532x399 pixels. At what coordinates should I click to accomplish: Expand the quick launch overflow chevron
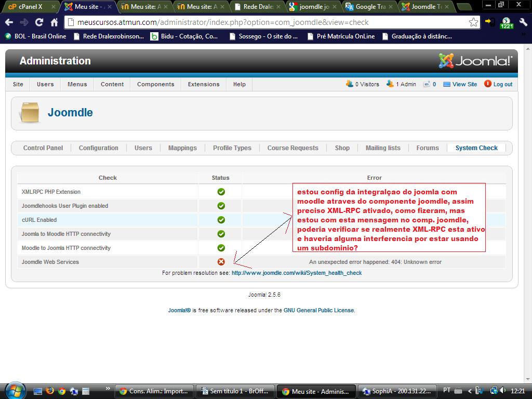[x=108, y=389]
